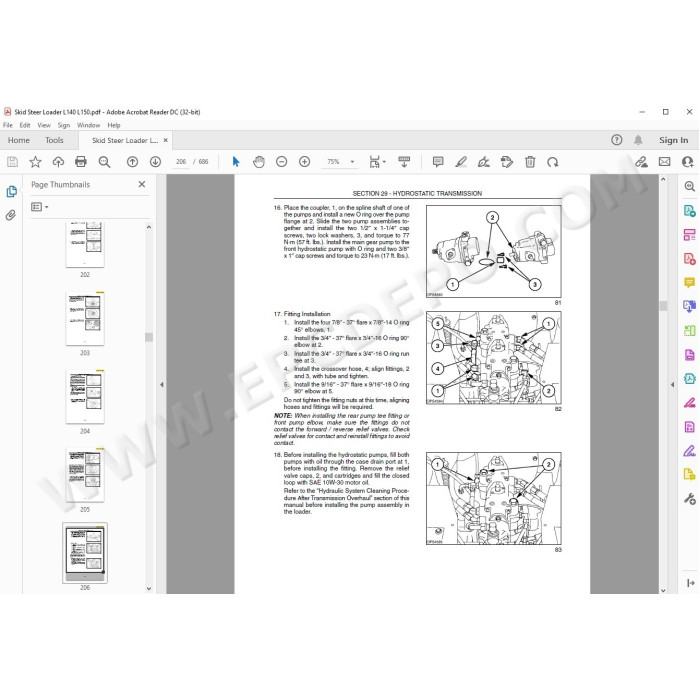Select the Highlight text pen
This screenshot has height=700, width=700.
[461, 162]
